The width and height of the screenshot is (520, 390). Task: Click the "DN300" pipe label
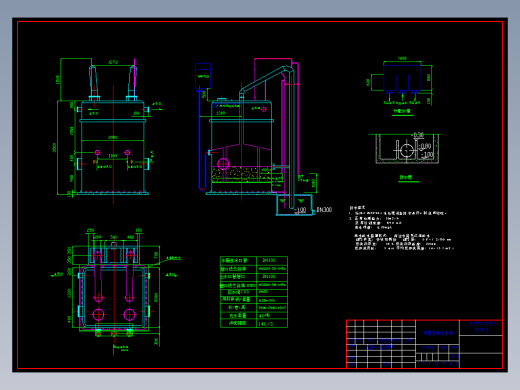click(324, 210)
